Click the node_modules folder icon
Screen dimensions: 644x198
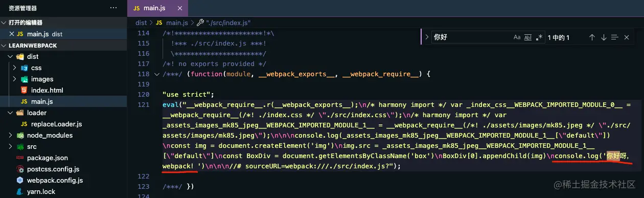[x=20, y=135]
